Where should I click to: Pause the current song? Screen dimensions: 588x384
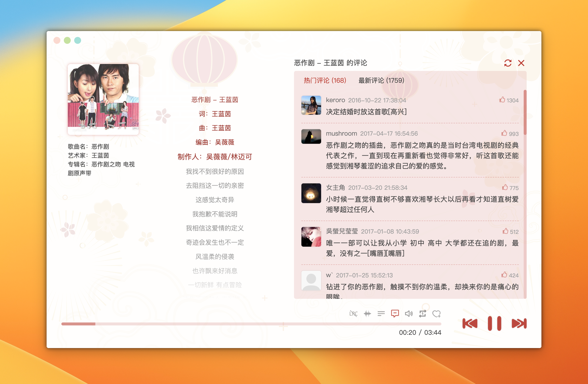(x=494, y=323)
